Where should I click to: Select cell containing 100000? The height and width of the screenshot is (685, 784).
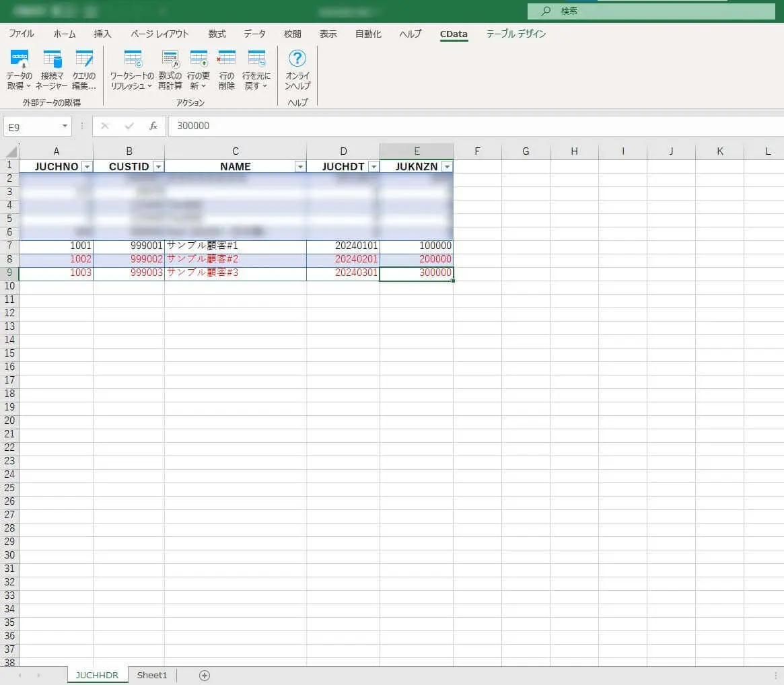[x=417, y=246]
